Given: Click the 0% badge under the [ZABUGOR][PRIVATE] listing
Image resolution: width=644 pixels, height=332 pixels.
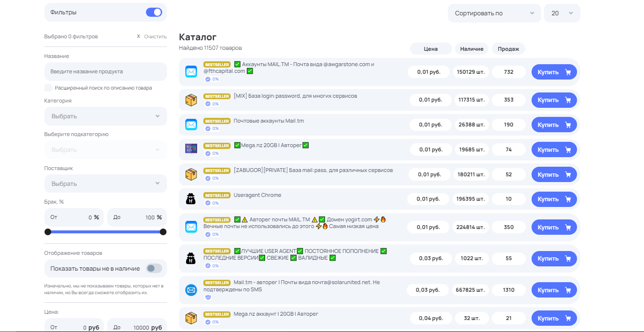Looking at the screenshot, I should click(x=212, y=178).
